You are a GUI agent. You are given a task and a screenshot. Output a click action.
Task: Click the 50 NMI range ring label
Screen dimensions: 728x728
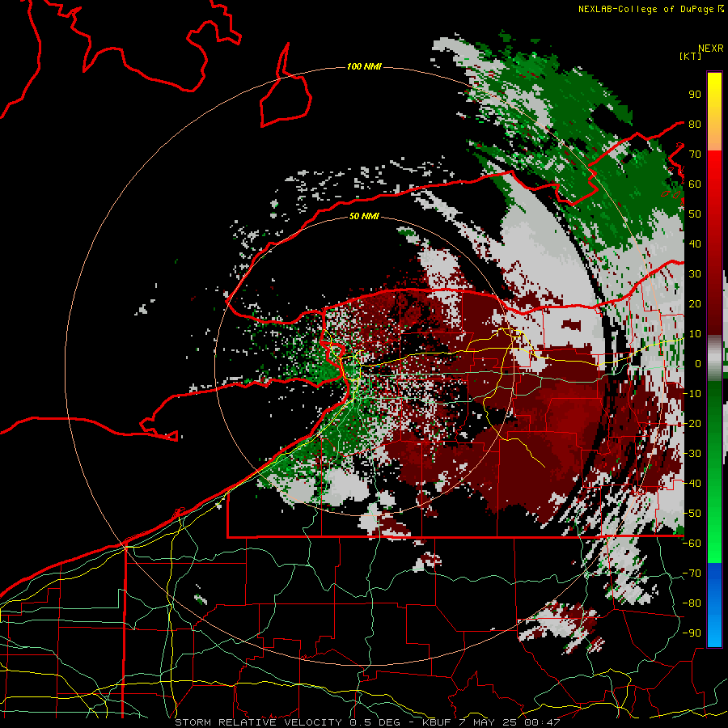(364, 216)
